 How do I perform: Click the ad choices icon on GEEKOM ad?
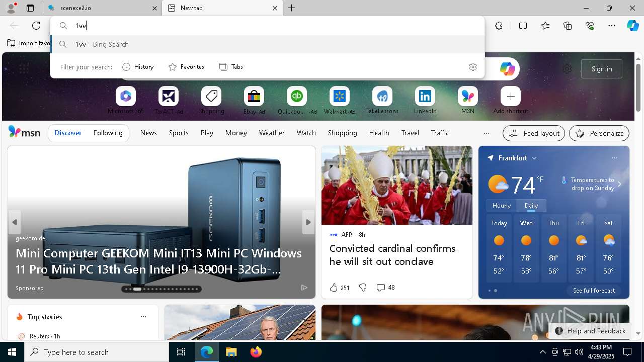click(x=304, y=288)
